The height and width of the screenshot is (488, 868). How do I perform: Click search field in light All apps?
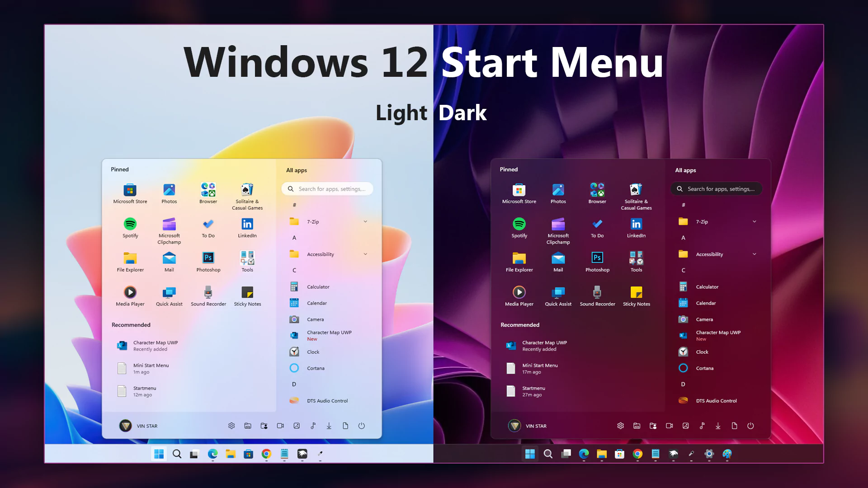327,189
